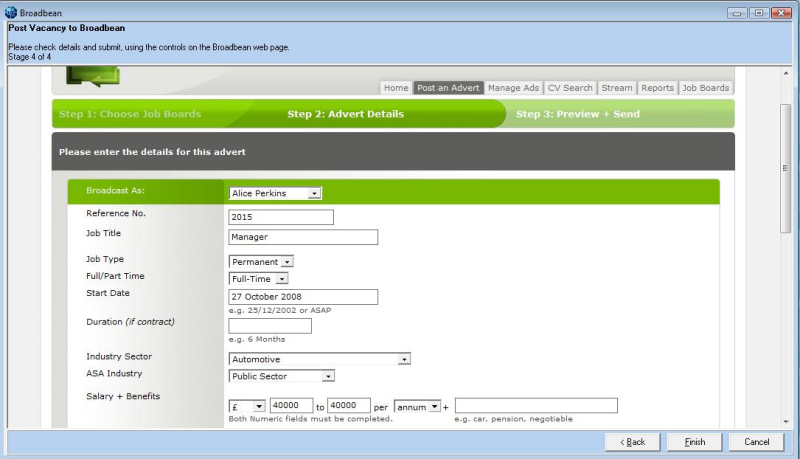800x459 pixels.
Task: Maximize the Broadbean window
Action: (x=759, y=13)
